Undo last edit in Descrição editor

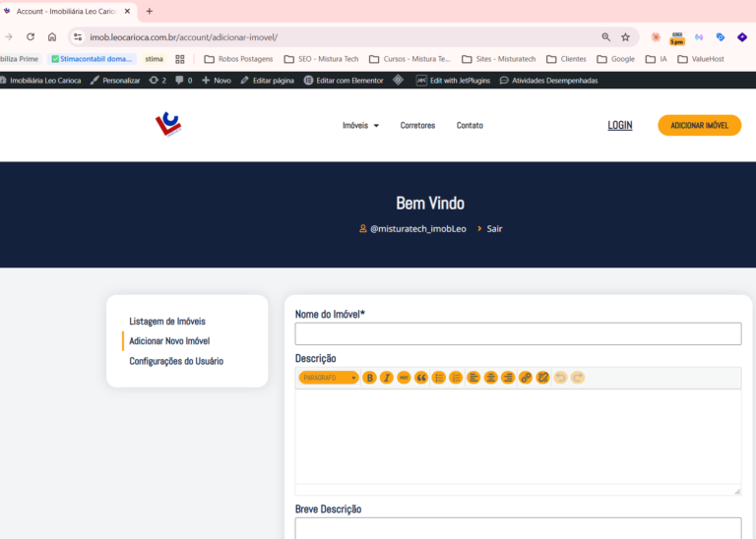560,378
